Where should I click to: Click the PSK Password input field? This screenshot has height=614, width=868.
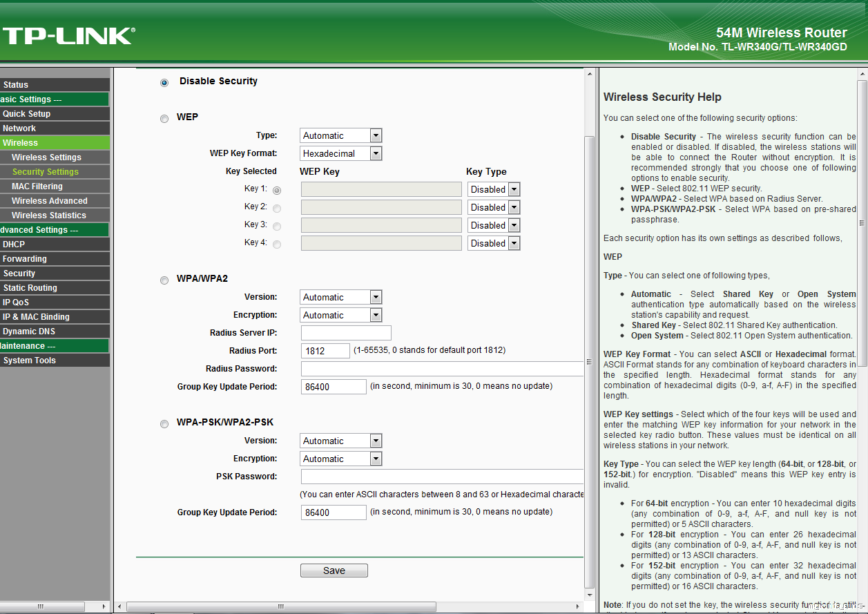(442, 477)
